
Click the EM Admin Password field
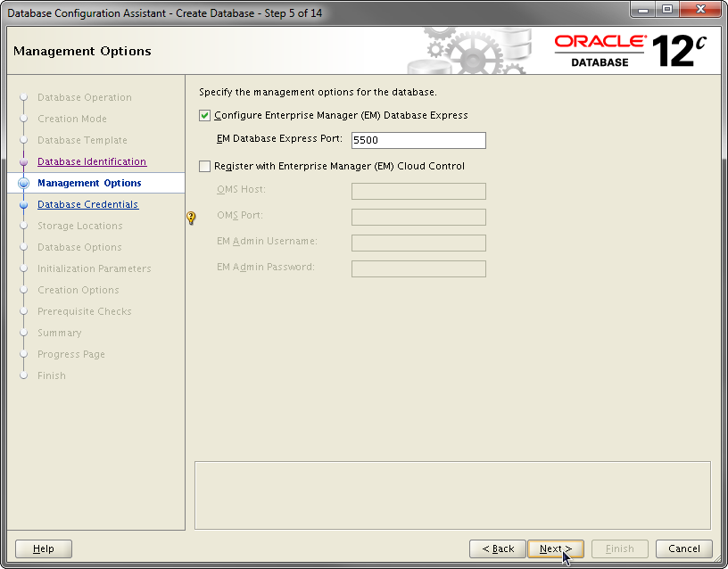(x=418, y=268)
